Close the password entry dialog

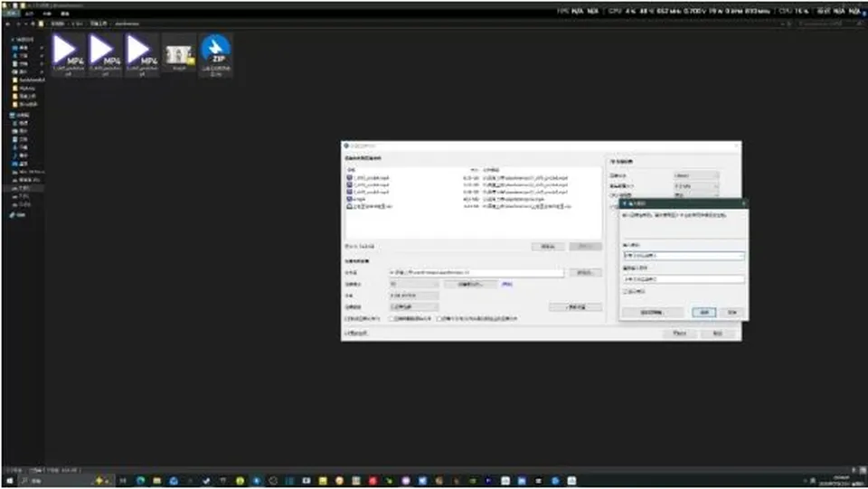click(x=743, y=203)
